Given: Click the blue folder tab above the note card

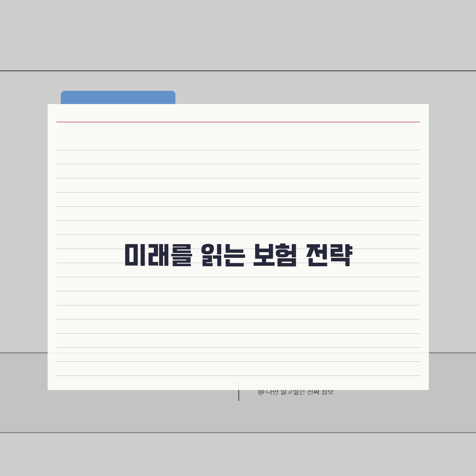Looking at the screenshot, I should pos(118,97).
